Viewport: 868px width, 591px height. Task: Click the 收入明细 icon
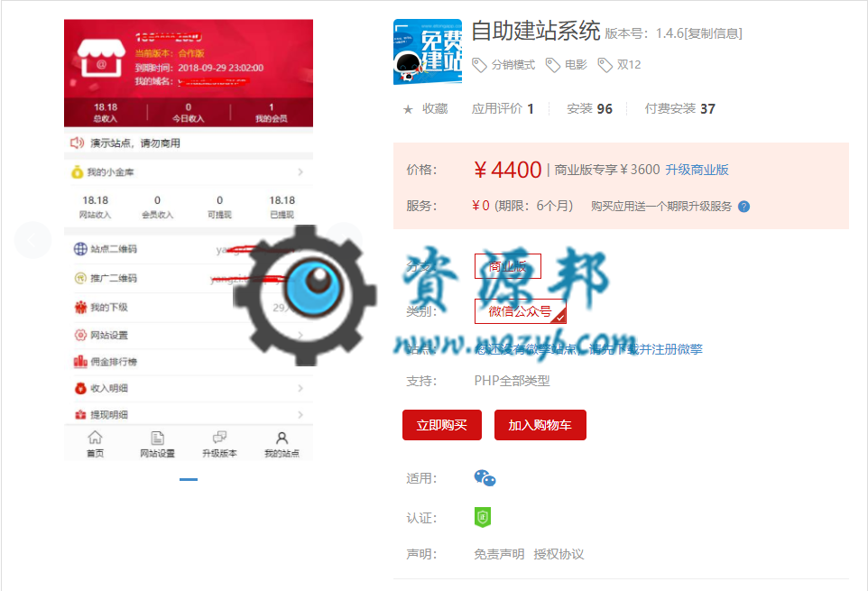coord(81,388)
